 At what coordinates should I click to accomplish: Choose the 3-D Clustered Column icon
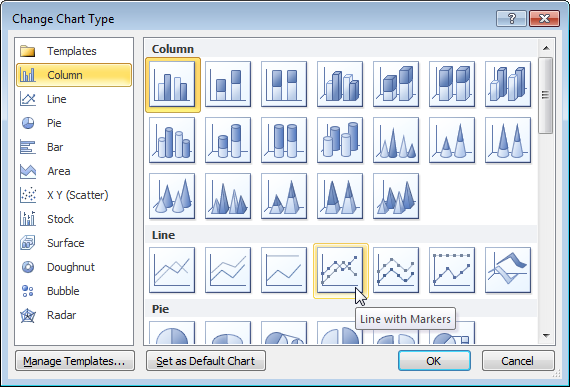click(x=340, y=84)
